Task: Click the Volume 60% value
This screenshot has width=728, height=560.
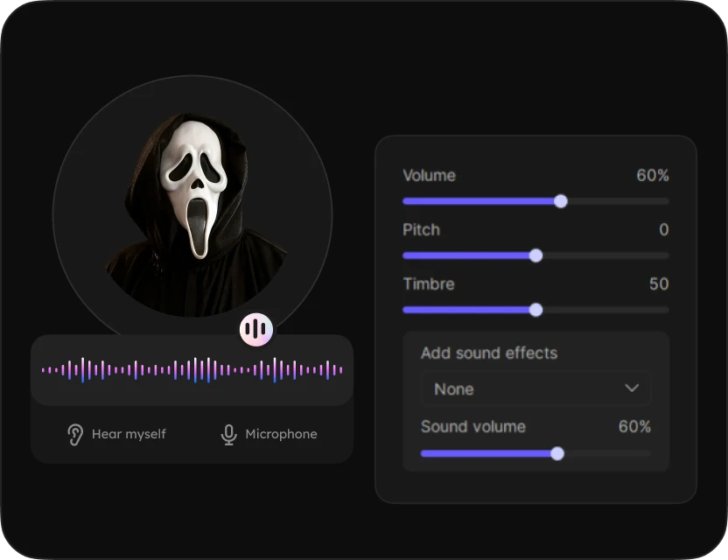Action: [653, 176]
